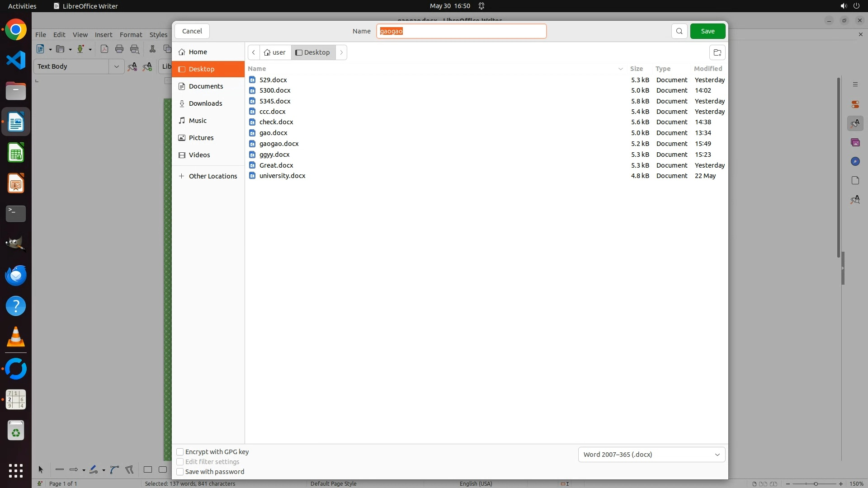Enable Save with password checkbox
The image size is (868, 488).
(180, 472)
